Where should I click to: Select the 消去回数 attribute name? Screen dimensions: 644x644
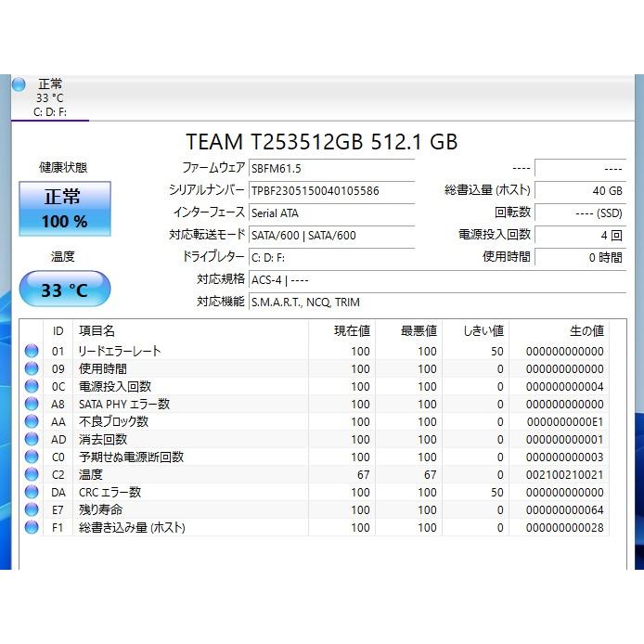pos(103,440)
